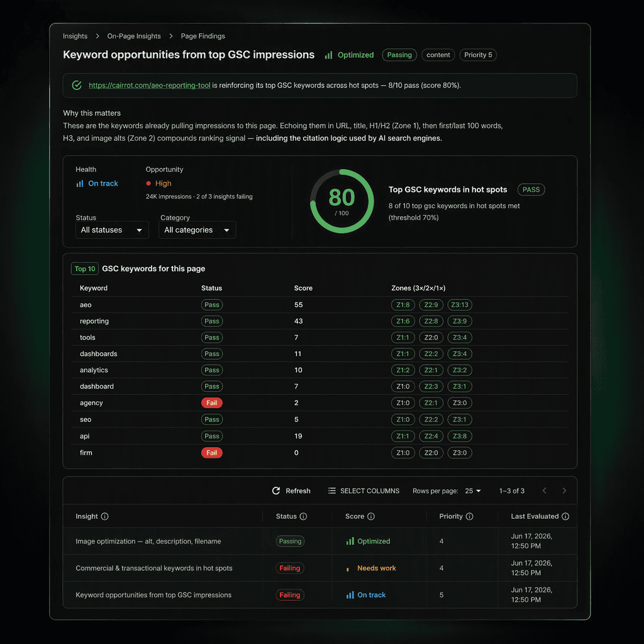Screen dimensions: 644x644
Task: Navigate to the On-Page Insights breadcrumb
Action: (134, 36)
